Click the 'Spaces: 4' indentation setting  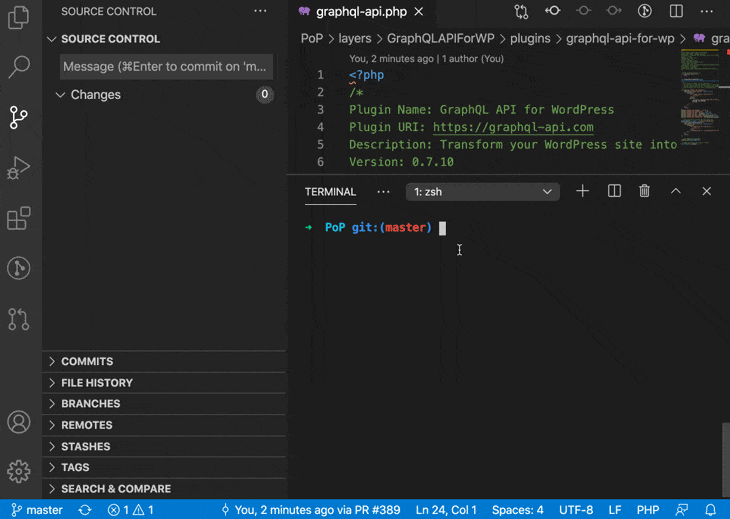[x=518, y=510]
